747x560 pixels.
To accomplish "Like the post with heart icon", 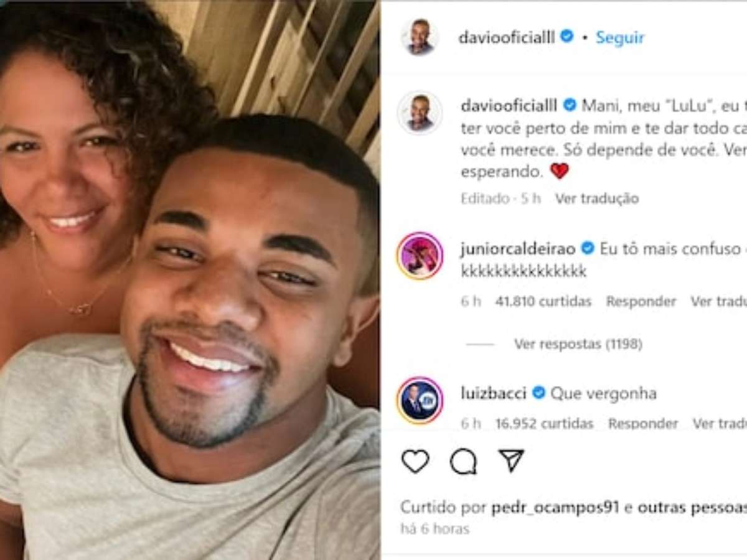I will [x=415, y=461].
